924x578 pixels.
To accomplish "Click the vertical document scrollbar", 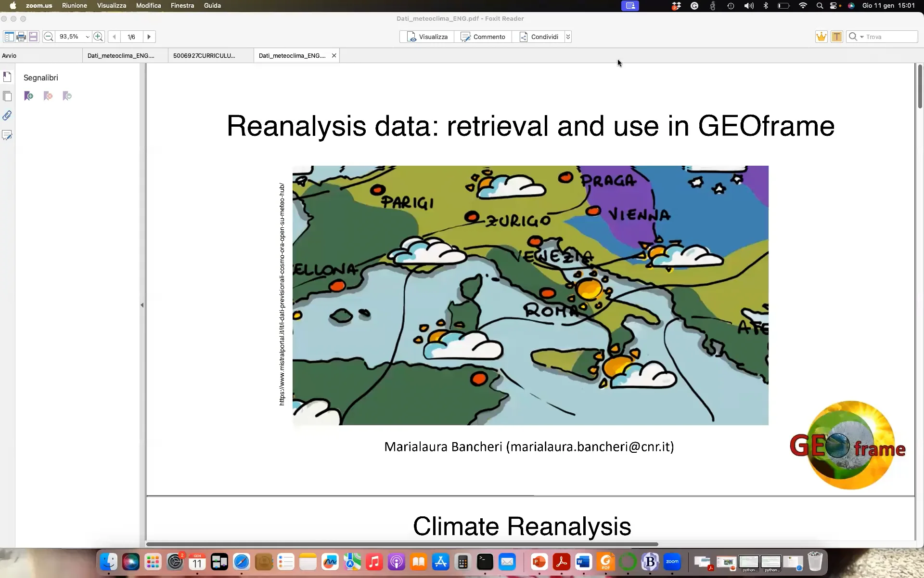I will (920, 87).
